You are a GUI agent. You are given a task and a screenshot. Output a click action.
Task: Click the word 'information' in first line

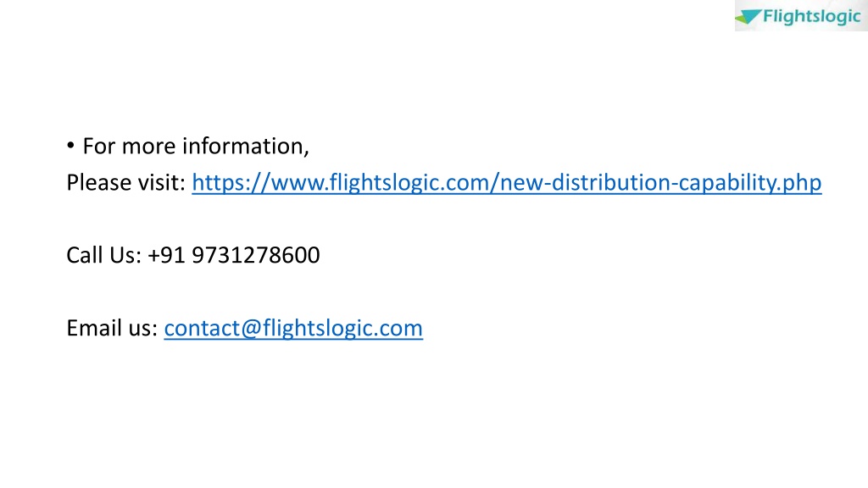click(242, 146)
